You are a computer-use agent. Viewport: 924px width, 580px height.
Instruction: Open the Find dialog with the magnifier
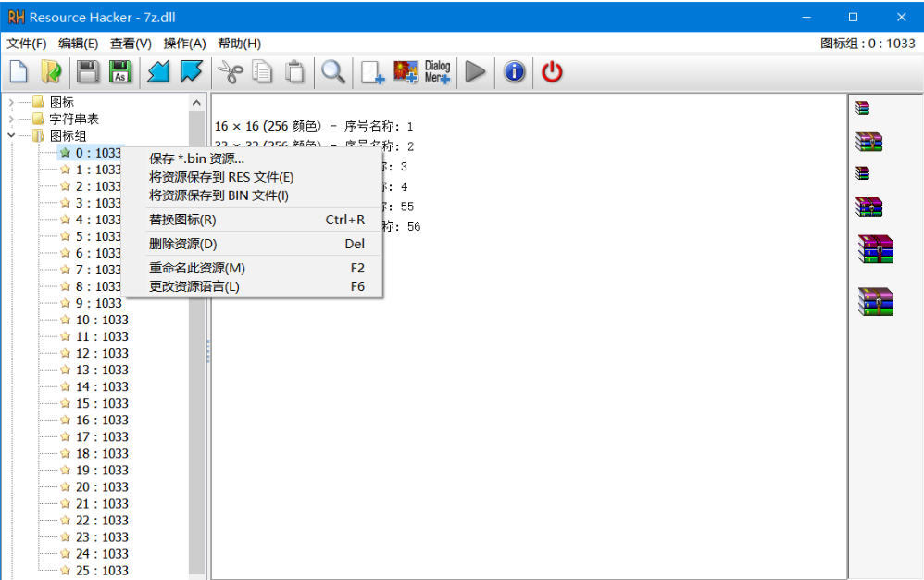tap(333, 71)
